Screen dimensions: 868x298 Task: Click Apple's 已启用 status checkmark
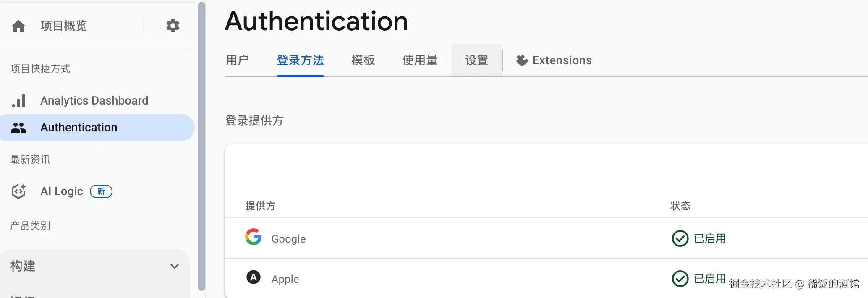680,279
